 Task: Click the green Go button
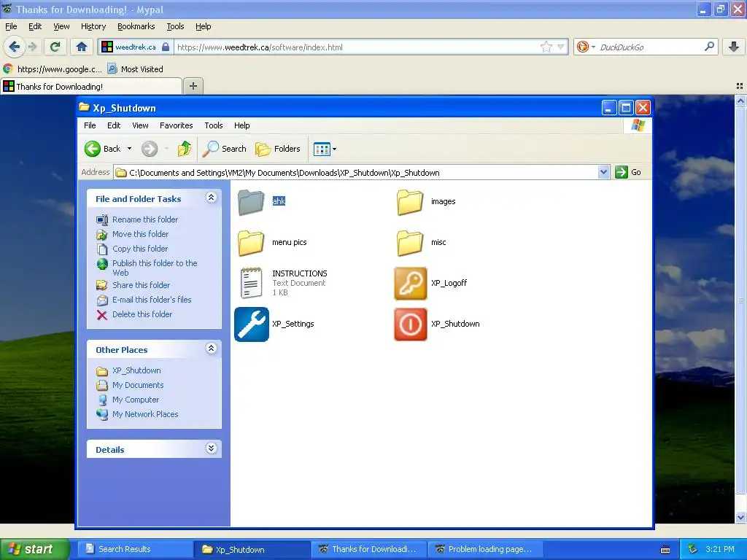pyautogui.click(x=628, y=172)
